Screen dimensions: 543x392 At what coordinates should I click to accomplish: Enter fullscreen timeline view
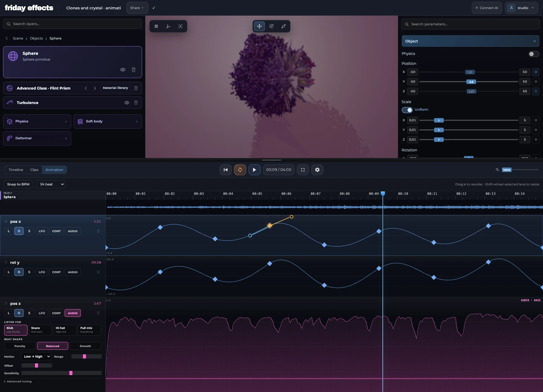click(x=303, y=170)
